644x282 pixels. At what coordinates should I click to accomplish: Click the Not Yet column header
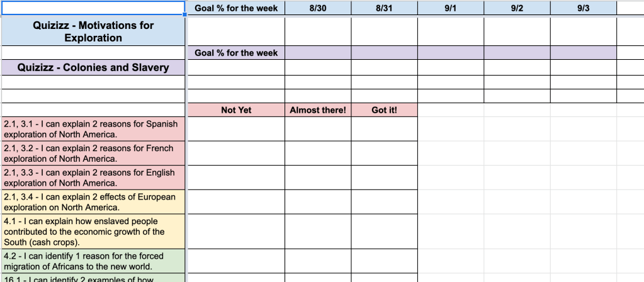click(x=236, y=110)
